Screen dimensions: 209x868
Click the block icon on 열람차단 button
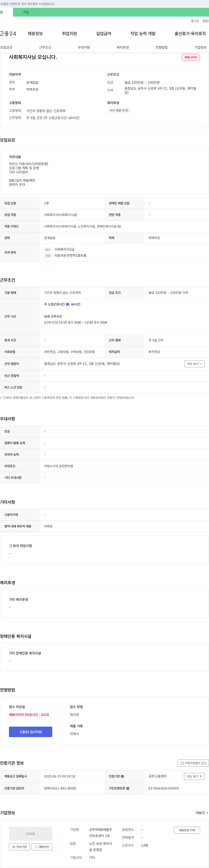point(36,847)
